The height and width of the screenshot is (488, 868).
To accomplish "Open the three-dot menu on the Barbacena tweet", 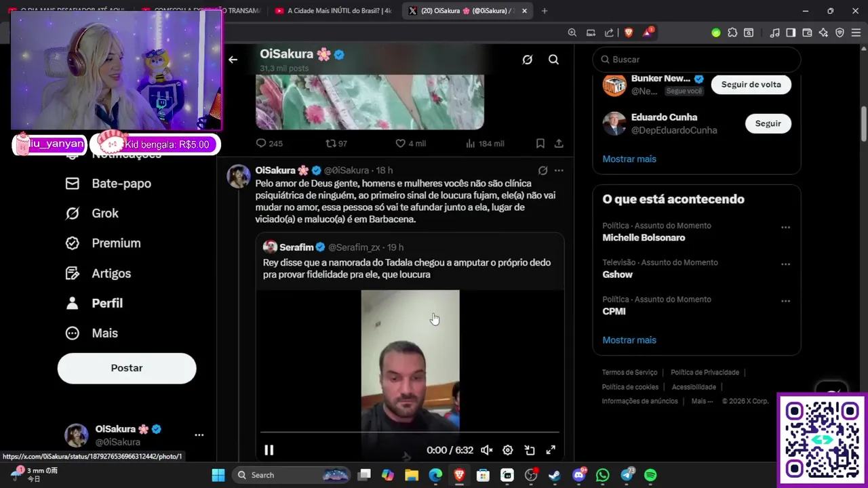I will tap(559, 171).
